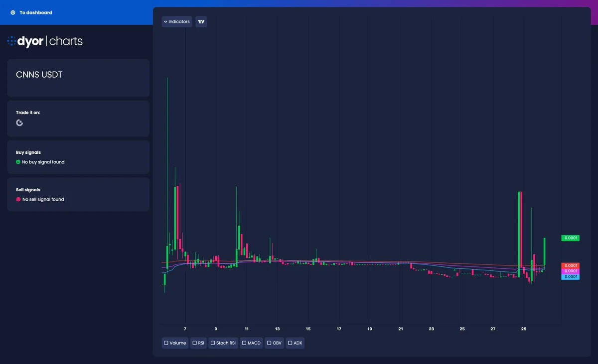598x364 pixels.
Task: Click No sell signal found text
Action: click(x=43, y=200)
